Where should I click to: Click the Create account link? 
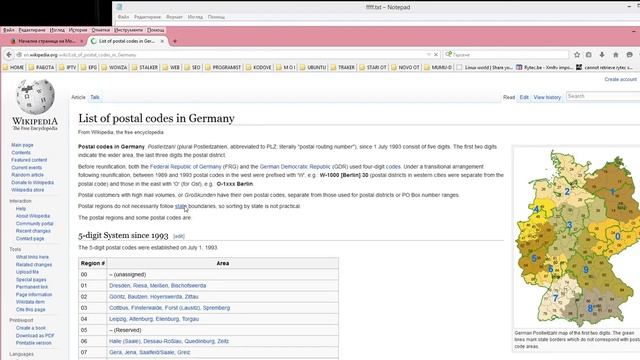pyautogui.click(x=620, y=79)
